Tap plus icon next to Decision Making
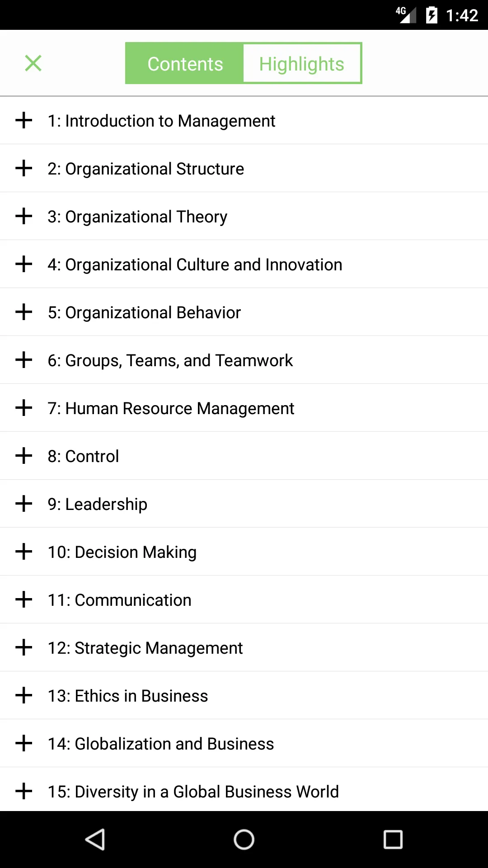Image resolution: width=488 pixels, height=868 pixels. point(23,552)
